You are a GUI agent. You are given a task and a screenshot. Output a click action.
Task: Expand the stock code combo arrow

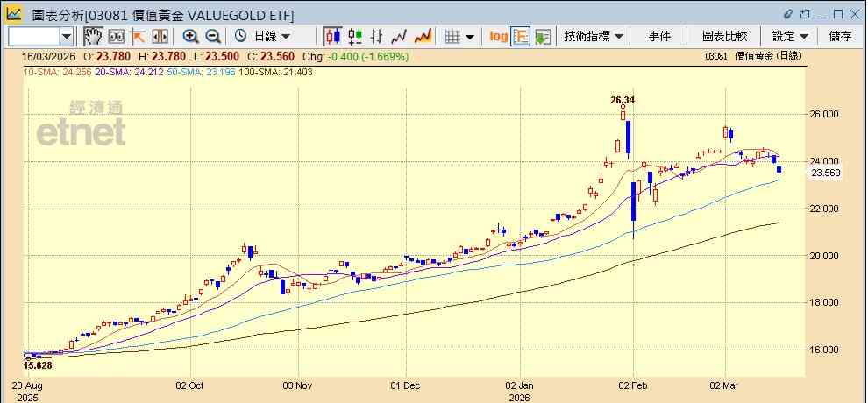(x=67, y=37)
